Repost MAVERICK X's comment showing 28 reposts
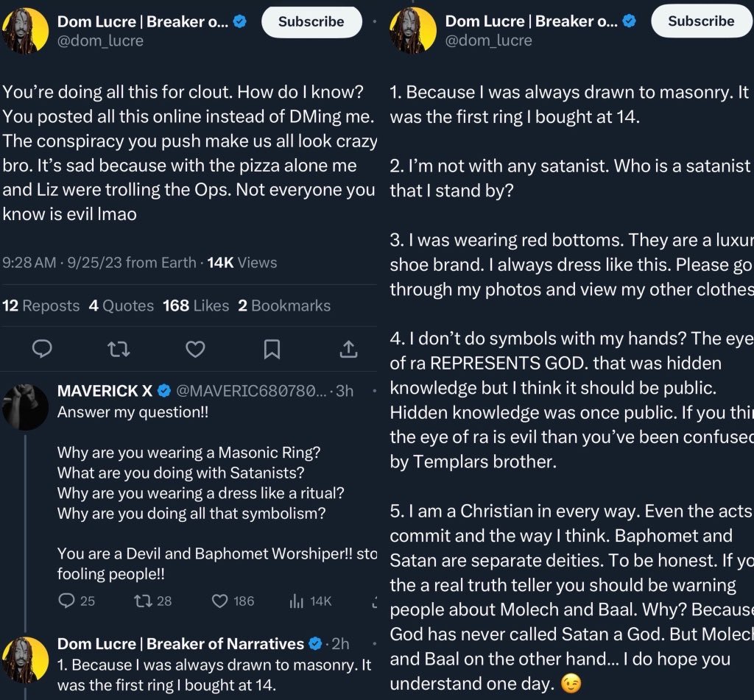 tap(143, 601)
